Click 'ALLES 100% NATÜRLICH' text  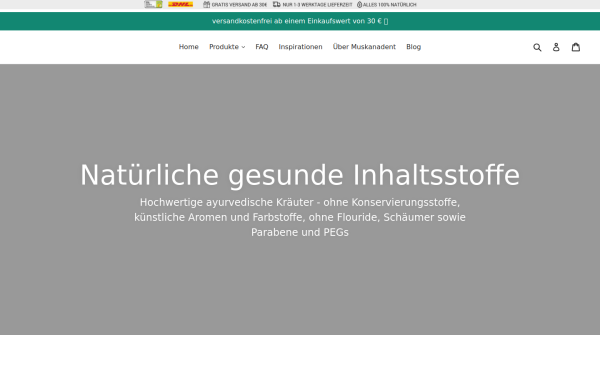pos(390,5)
